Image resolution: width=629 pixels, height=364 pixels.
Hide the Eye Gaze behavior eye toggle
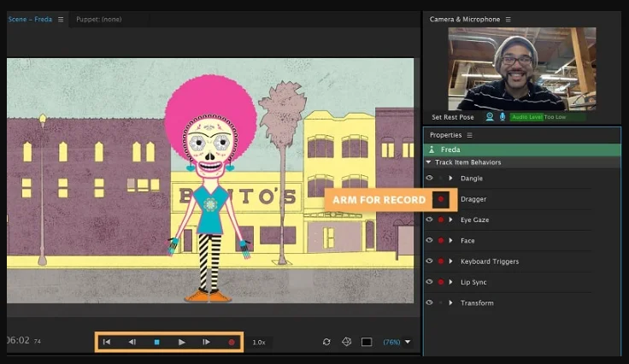(x=429, y=220)
